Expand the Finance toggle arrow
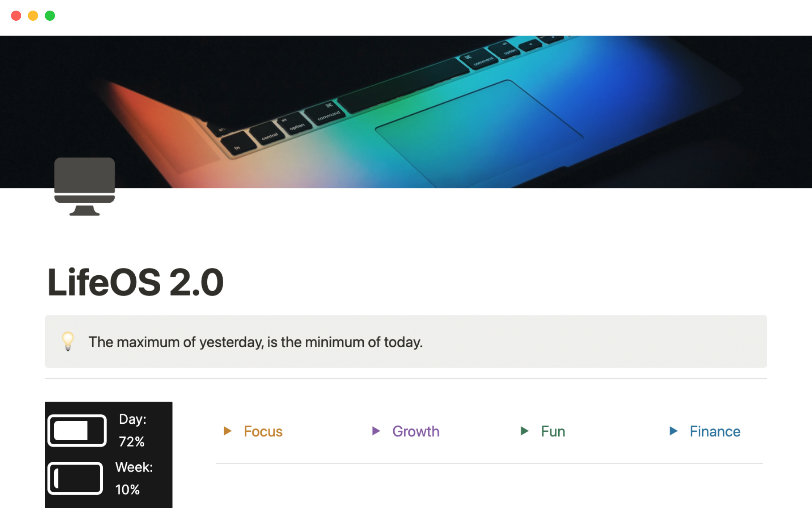This screenshot has width=812, height=508. (x=673, y=431)
